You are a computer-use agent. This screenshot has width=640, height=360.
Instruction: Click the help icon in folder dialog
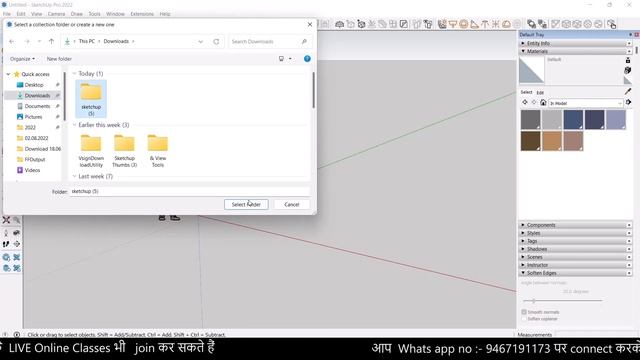(307, 59)
